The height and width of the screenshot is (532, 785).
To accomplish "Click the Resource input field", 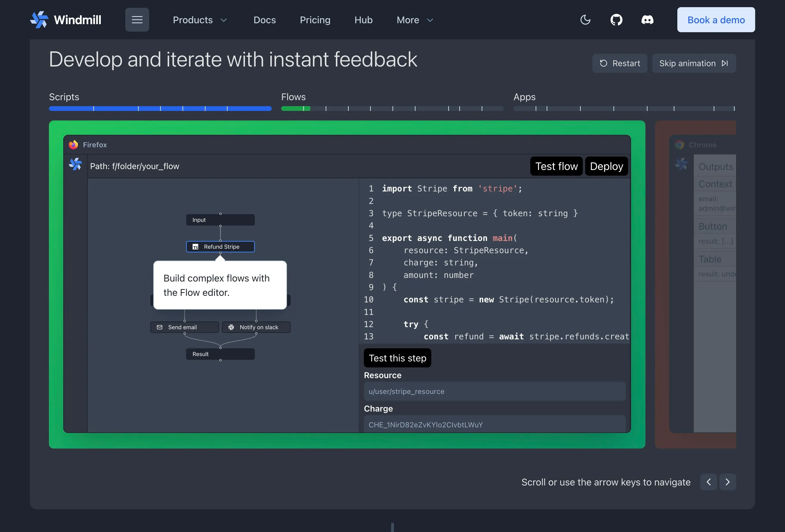I will [x=495, y=391].
